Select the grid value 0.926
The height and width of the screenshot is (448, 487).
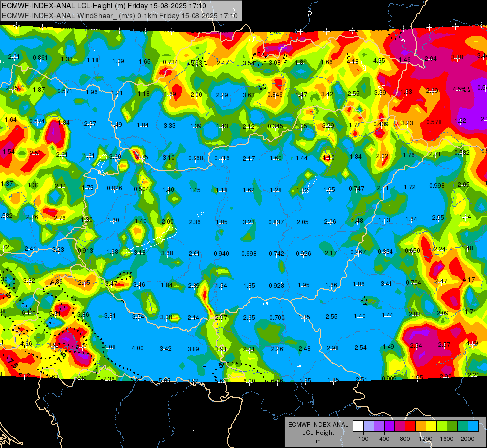(304, 254)
